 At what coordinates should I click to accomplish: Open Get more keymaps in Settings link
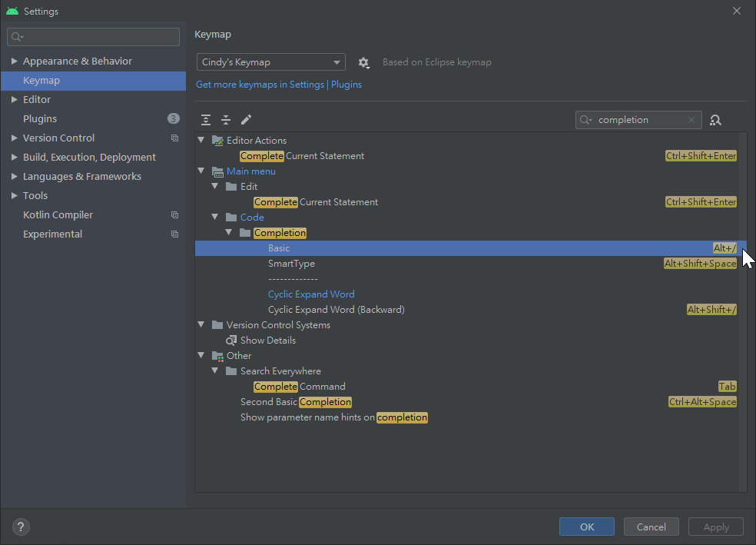[279, 85]
